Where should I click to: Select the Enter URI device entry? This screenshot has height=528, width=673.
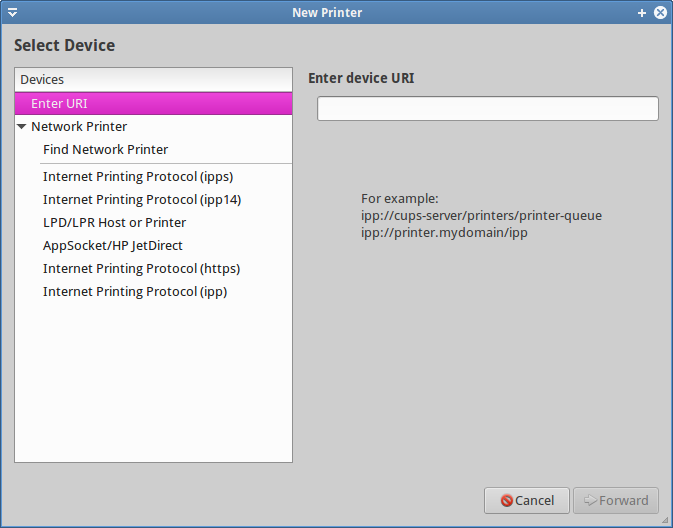(60, 103)
